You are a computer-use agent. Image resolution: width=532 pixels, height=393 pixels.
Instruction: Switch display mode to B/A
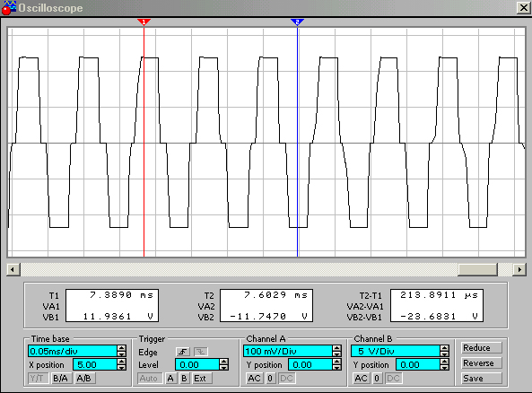(x=60, y=378)
